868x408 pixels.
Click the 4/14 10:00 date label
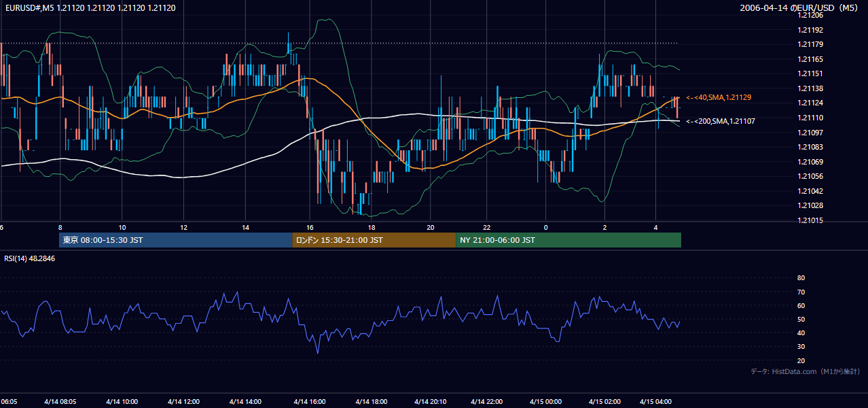[123, 402]
